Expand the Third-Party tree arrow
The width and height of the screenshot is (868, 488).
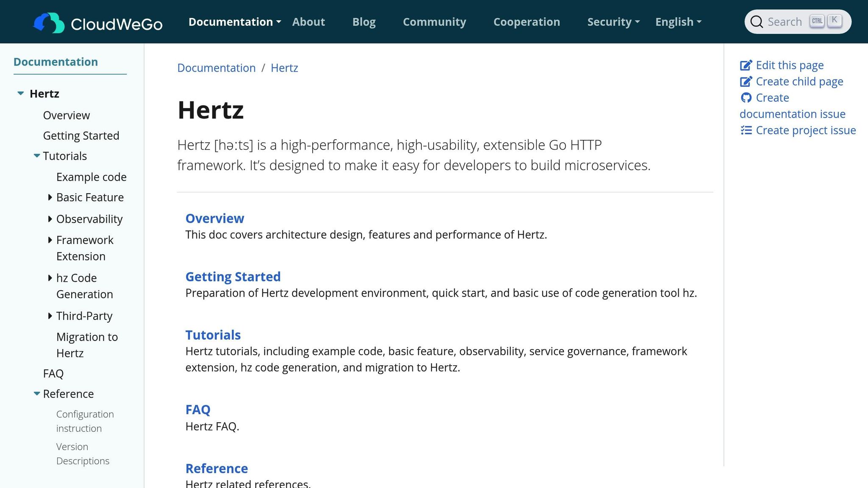click(x=50, y=316)
